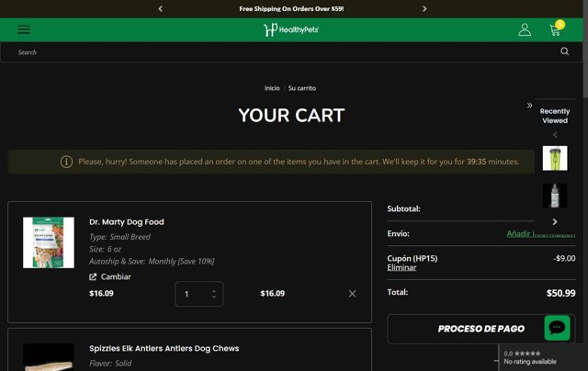Click the Inicio breadcrumb link

[x=272, y=88]
